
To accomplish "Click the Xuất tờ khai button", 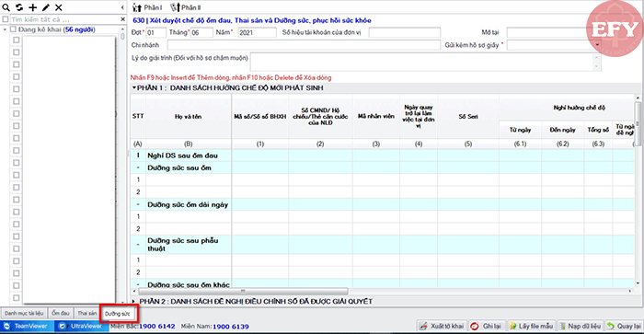I will pyautogui.click(x=442, y=327).
